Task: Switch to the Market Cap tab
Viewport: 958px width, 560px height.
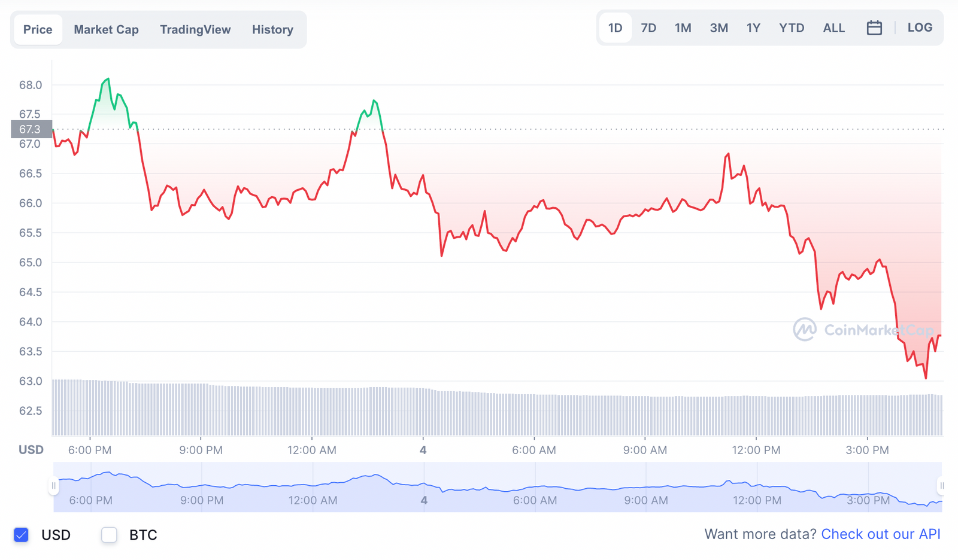Action: tap(106, 29)
